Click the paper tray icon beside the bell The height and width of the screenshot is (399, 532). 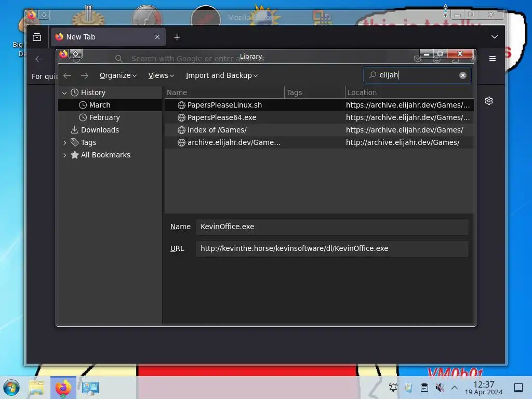[408, 388]
